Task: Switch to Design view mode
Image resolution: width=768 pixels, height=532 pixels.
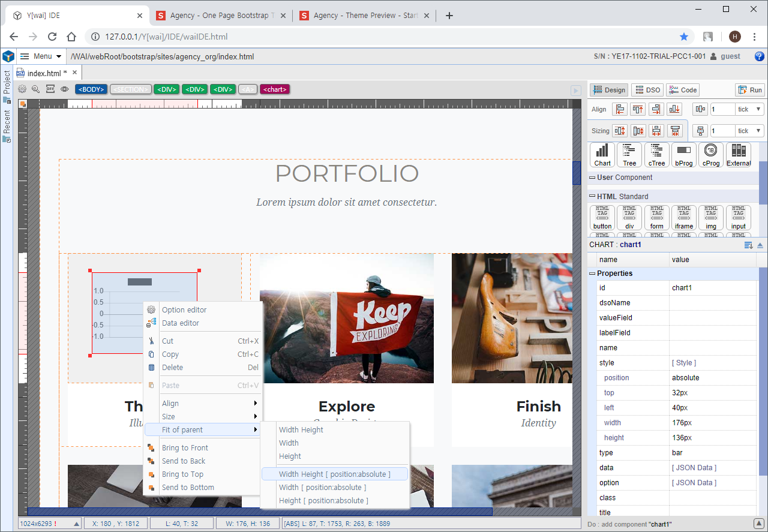Action: 609,90
